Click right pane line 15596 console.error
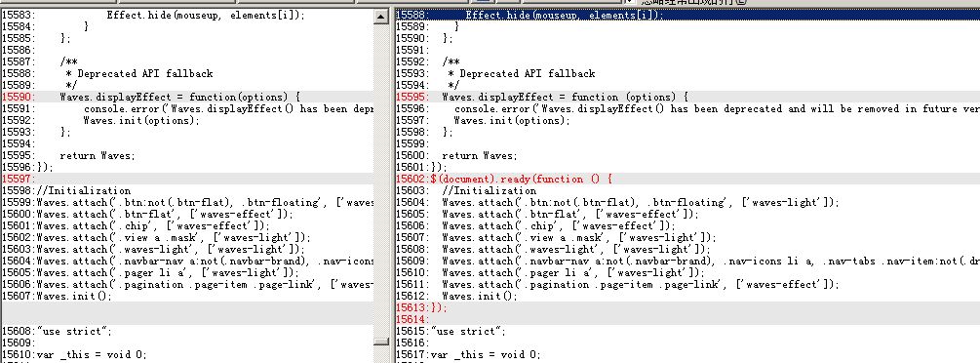 (687, 109)
